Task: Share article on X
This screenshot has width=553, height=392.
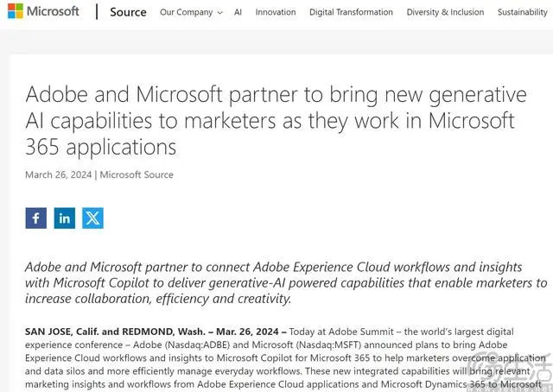Action: pyautogui.click(x=92, y=218)
